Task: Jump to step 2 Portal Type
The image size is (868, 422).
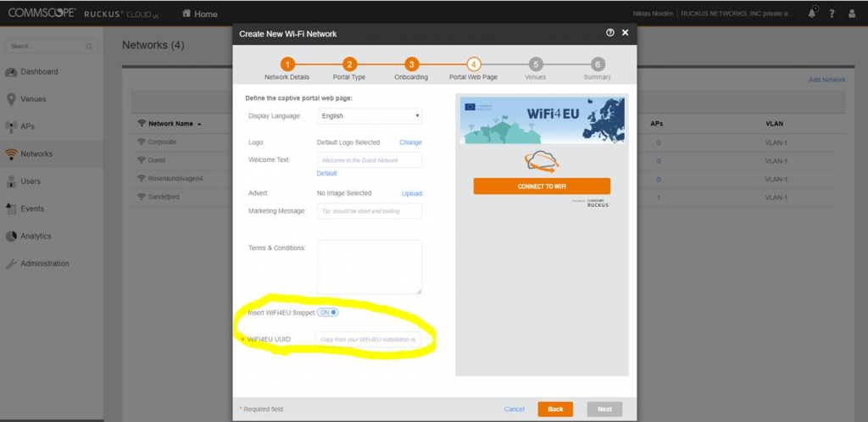Action: (x=349, y=64)
